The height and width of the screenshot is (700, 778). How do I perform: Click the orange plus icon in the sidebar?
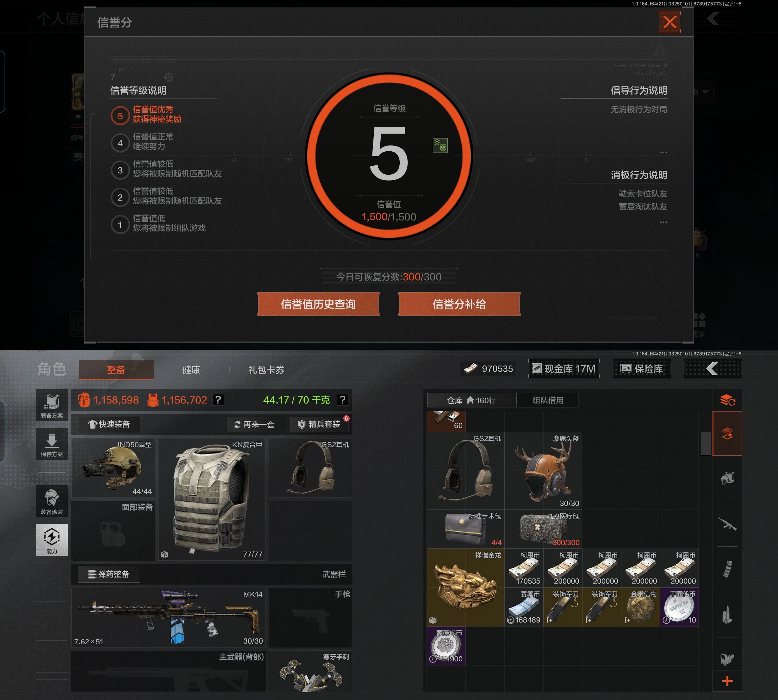727,681
